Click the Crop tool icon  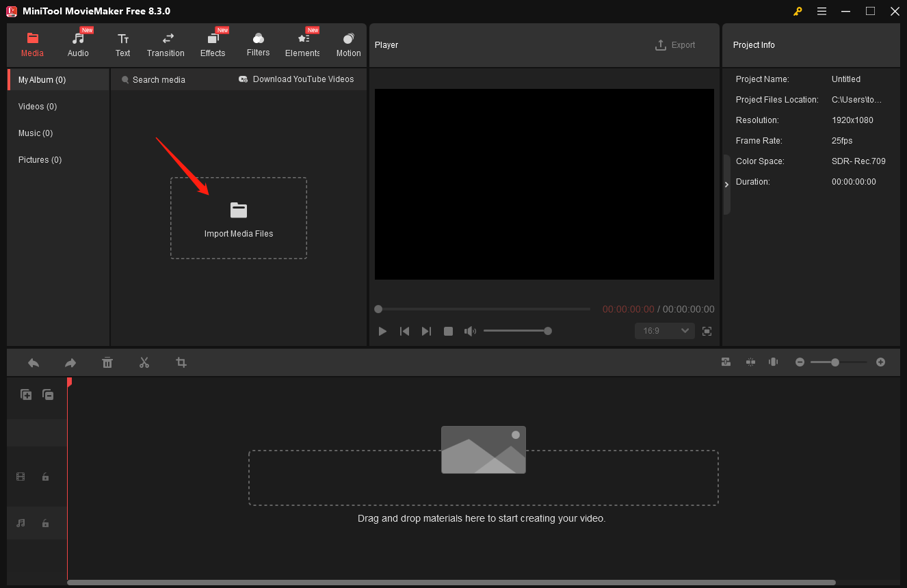(x=181, y=362)
